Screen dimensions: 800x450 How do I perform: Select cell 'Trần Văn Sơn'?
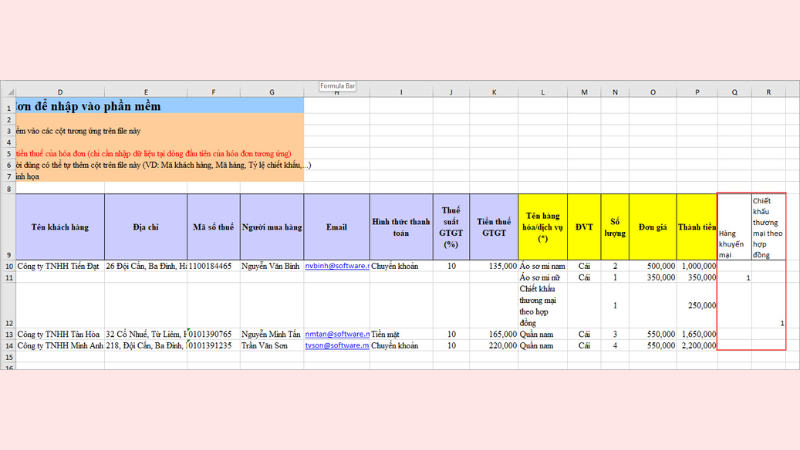point(271,345)
